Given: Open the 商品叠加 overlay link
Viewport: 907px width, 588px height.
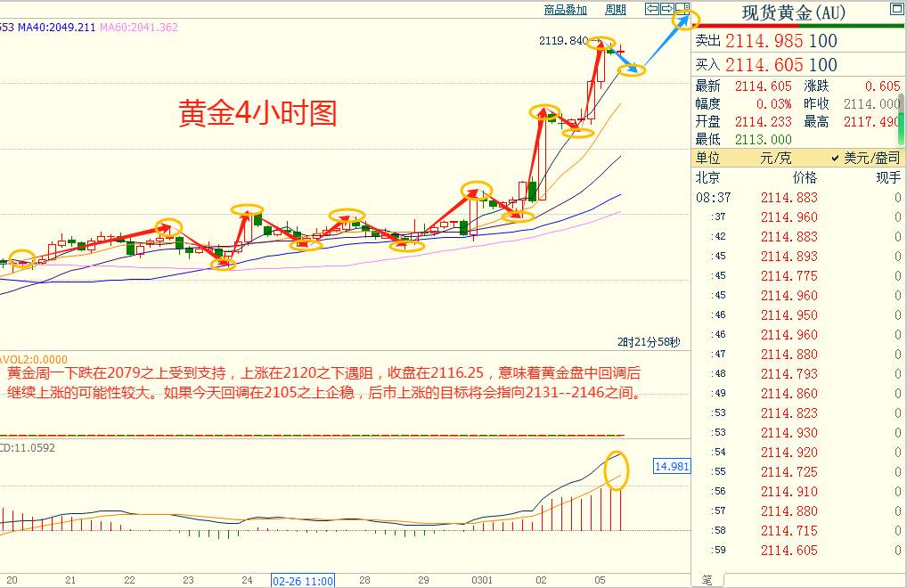Looking at the screenshot, I should click(565, 9).
